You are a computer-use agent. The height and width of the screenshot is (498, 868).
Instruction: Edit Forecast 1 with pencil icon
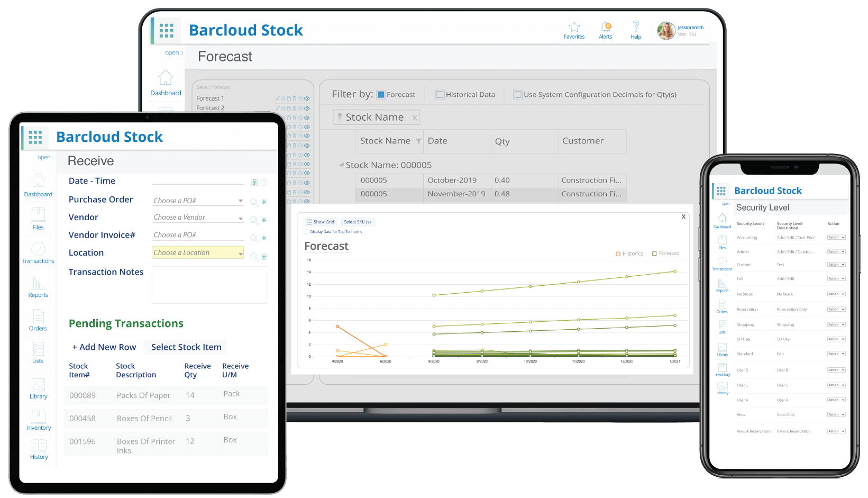[278, 98]
